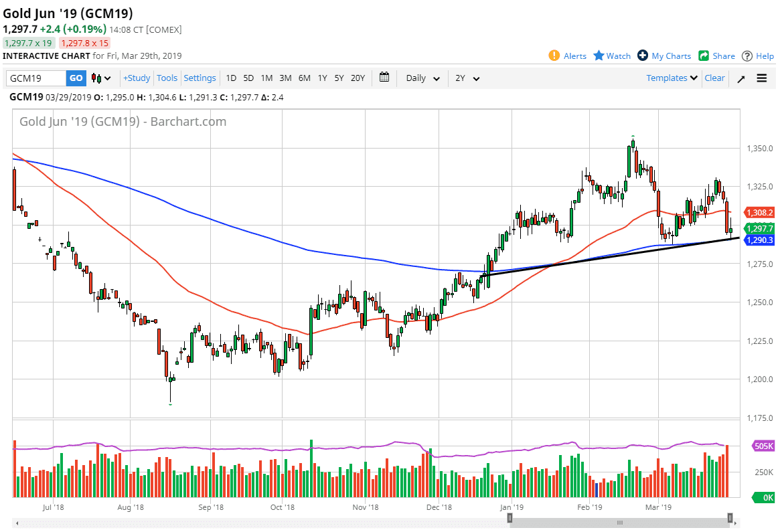This screenshot has height=532, width=780.
Task: Open chart Settings
Action: coord(200,78)
